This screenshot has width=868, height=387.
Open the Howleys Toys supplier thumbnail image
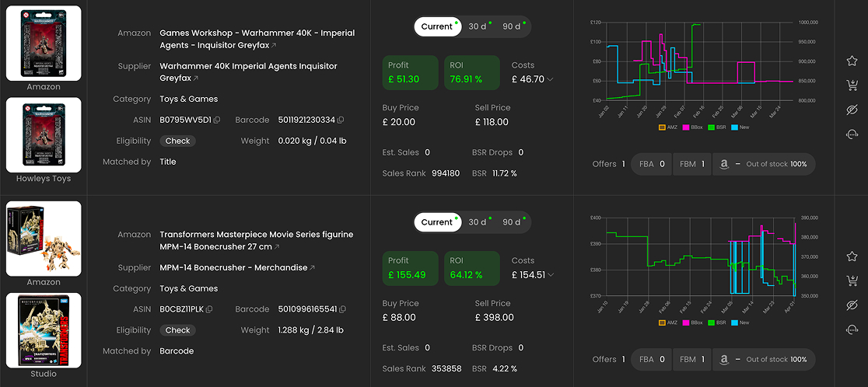point(44,135)
